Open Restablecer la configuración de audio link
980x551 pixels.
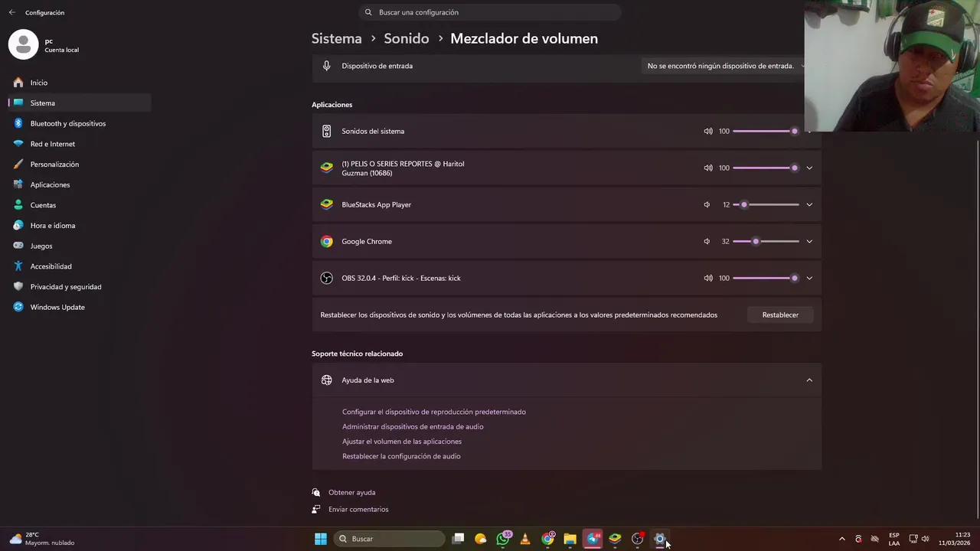coord(401,456)
